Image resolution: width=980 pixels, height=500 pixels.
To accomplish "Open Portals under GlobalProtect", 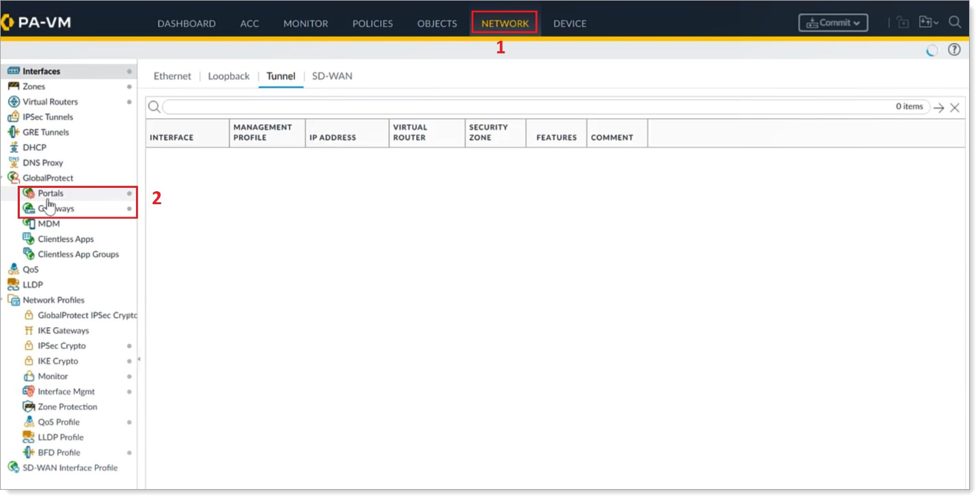I will pyautogui.click(x=50, y=193).
